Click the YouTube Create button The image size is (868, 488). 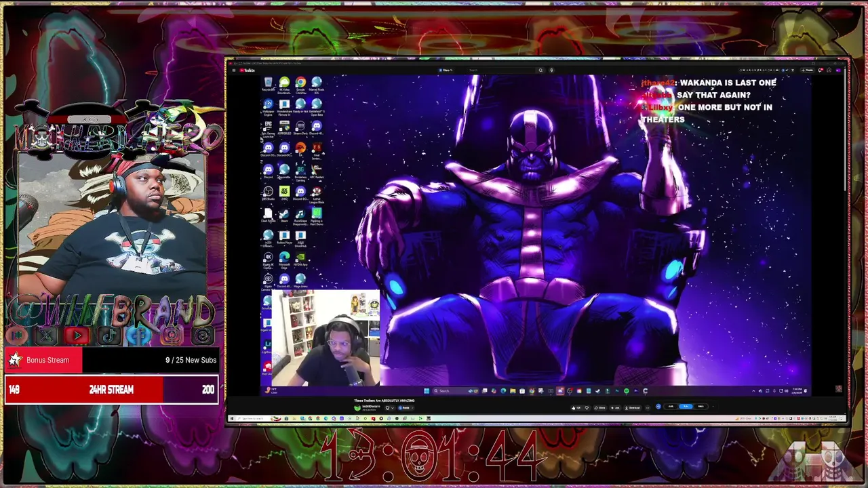tap(808, 70)
